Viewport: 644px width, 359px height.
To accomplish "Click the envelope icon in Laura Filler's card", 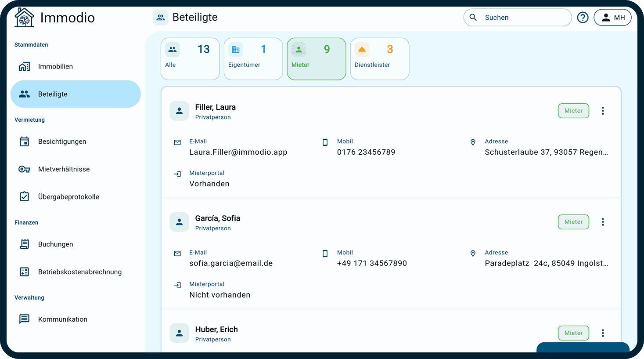I will (x=177, y=142).
